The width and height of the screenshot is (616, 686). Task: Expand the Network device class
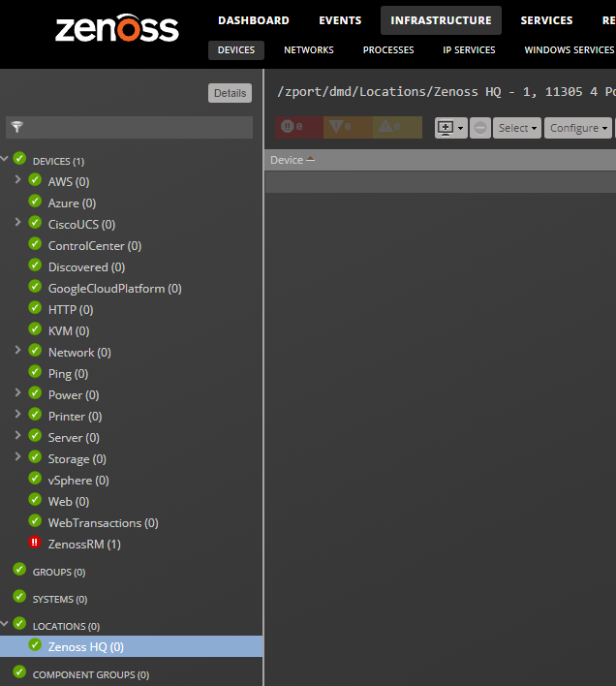click(x=17, y=350)
